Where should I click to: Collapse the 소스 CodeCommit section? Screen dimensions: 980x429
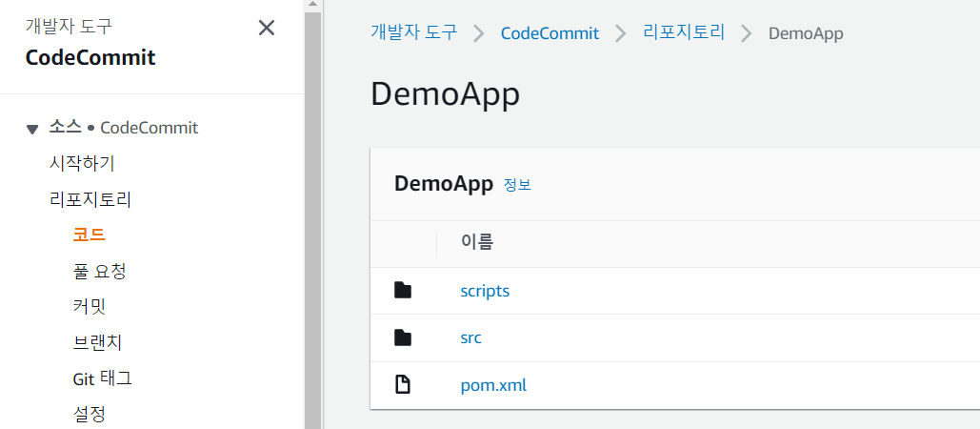pyautogui.click(x=32, y=130)
